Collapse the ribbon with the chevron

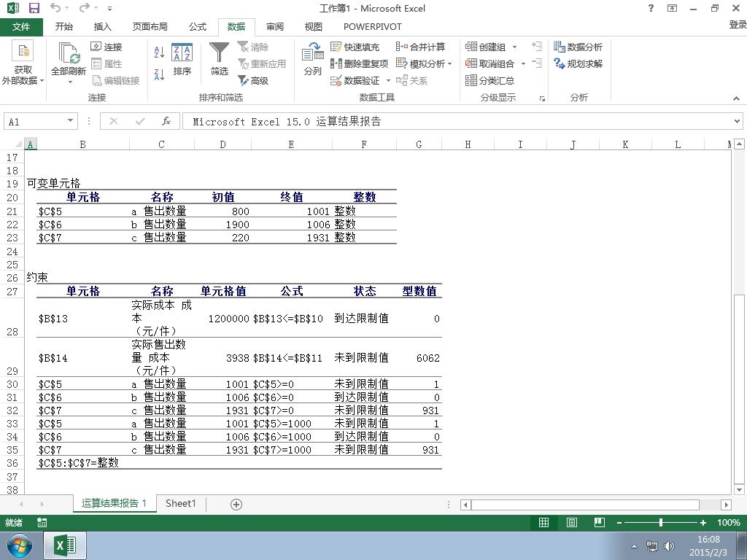[737, 98]
